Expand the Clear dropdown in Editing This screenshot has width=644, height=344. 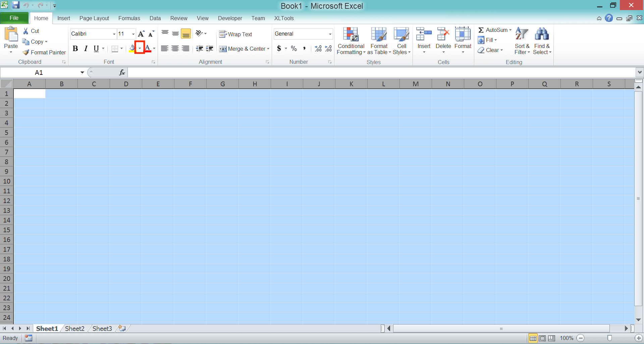[x=502, y=50]
